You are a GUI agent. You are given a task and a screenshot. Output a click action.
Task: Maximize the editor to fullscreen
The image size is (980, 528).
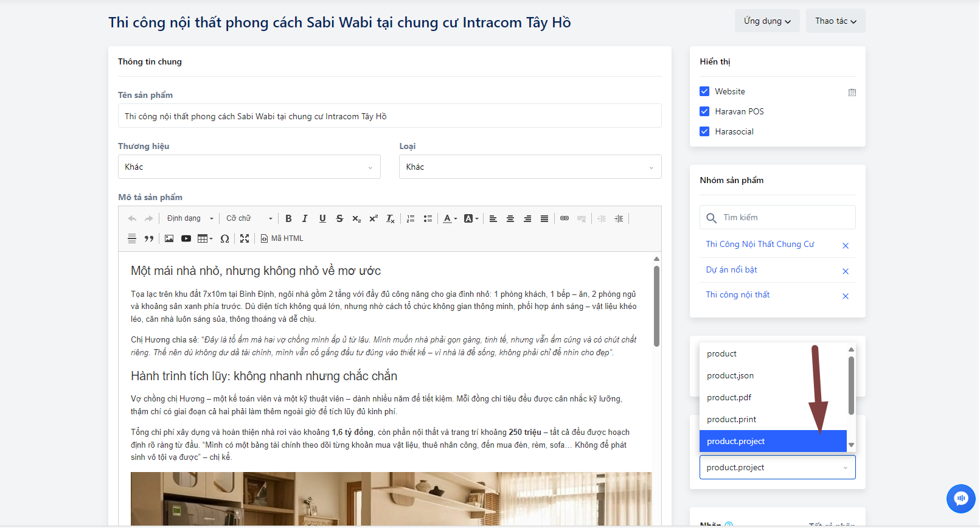tap(245, 238)
